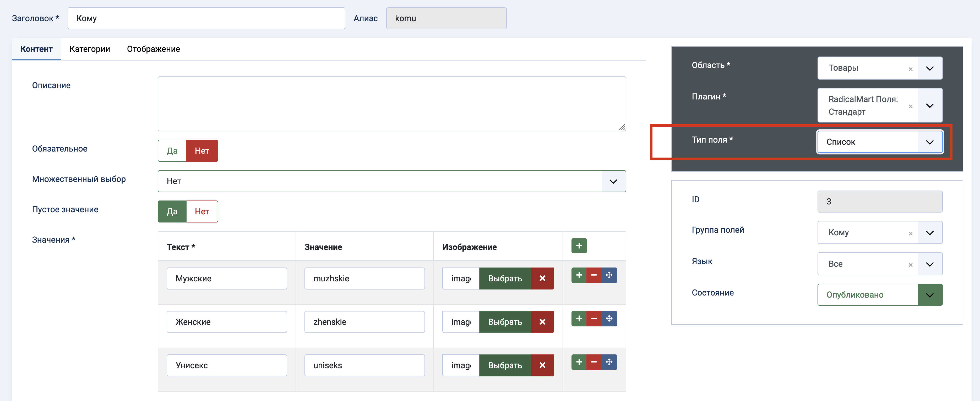Viewport: 980px width, 401px height.
Task: Click green plus icon in values table header
Action: coord(579,246)
